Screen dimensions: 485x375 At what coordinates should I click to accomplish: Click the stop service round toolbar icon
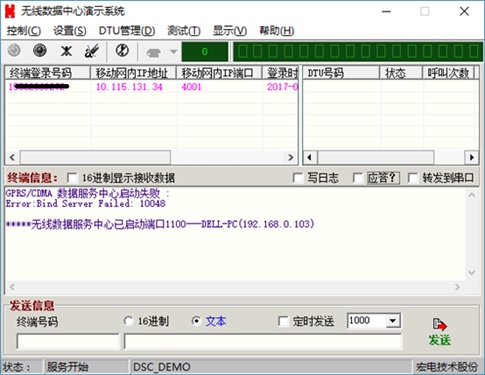click(40, 51)
